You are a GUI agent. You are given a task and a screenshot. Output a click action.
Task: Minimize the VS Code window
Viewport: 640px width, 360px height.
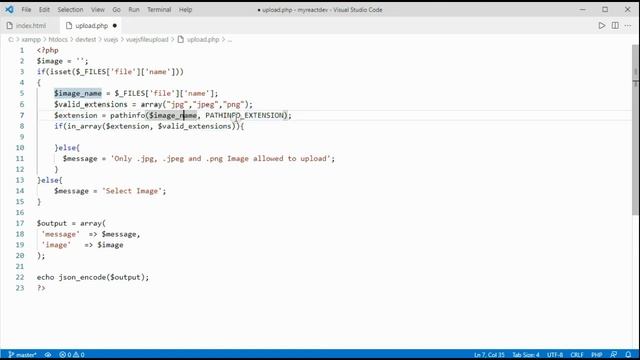point(582,9)
